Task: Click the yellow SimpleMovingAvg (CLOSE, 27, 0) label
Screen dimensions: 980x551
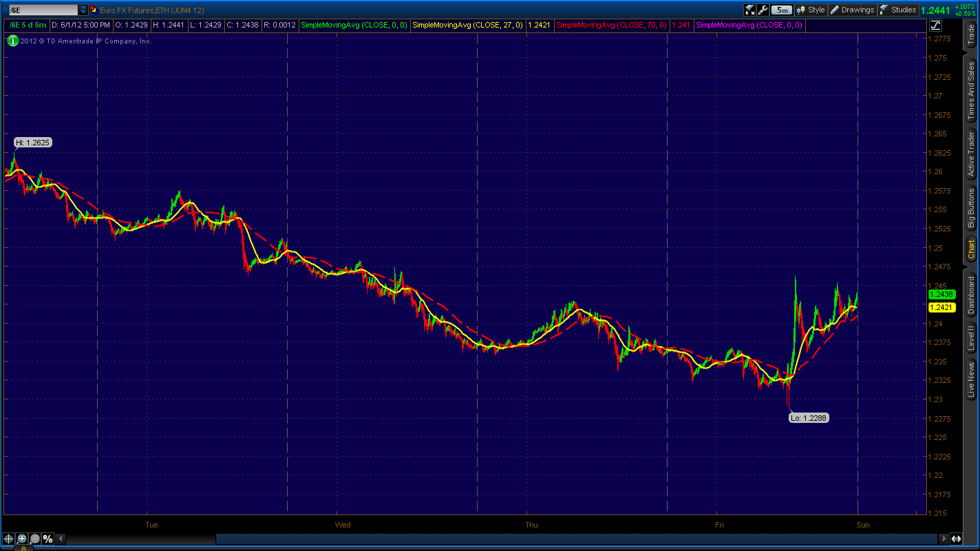Action: pyautogui.click(x=467, y=25)
